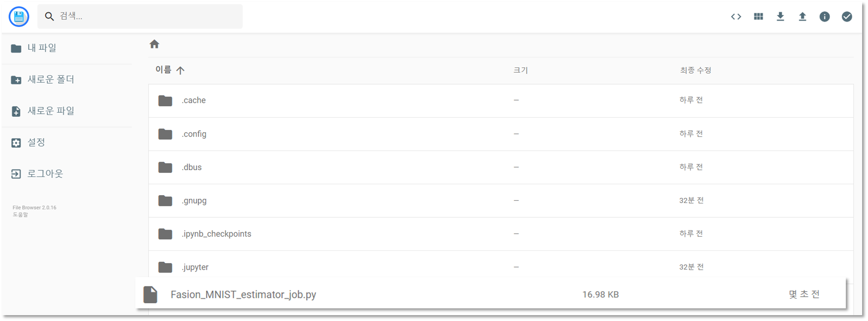Viewport: 868px width, 321px height.
Task: Click the File Browser floppy disk logo
Action: pyautogui.click(x=19, y=17)
